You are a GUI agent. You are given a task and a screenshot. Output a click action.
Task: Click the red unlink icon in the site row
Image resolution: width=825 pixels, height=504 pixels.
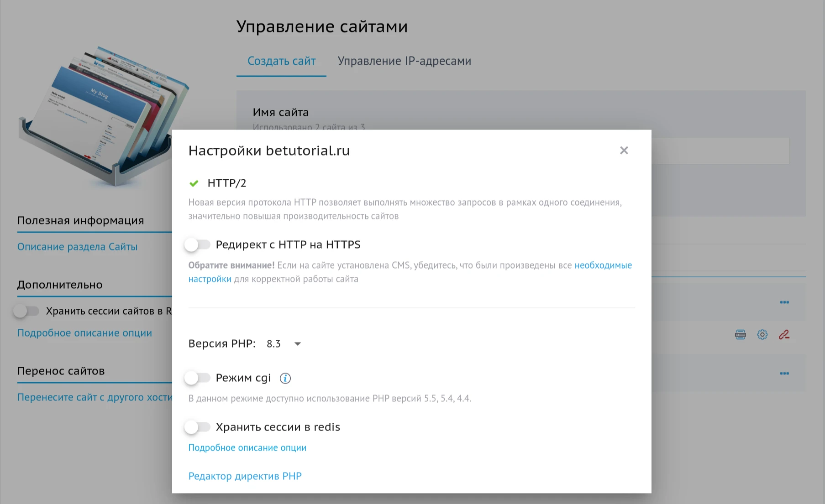point(784,334)
